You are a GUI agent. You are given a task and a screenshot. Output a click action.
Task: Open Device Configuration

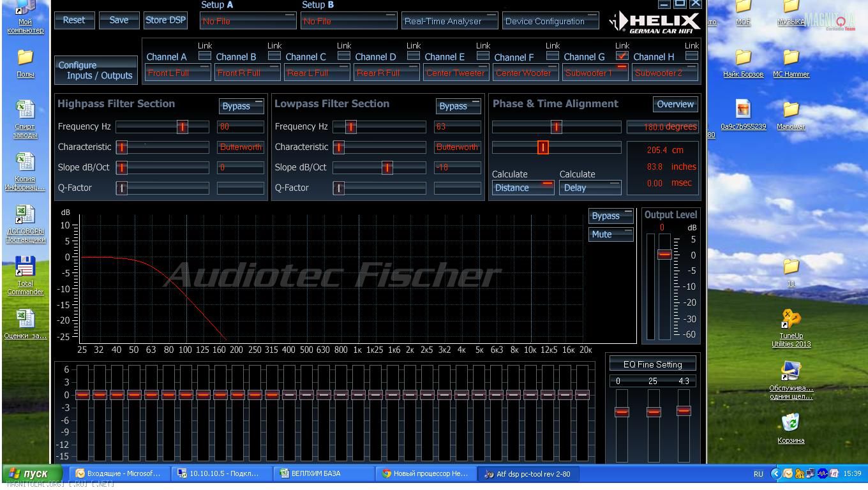(550, 21)
